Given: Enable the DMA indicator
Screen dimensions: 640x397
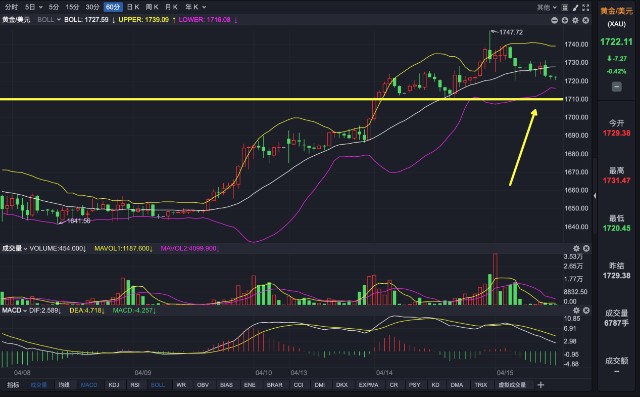Looking at the screenshot, I should [x=457, y=385].
